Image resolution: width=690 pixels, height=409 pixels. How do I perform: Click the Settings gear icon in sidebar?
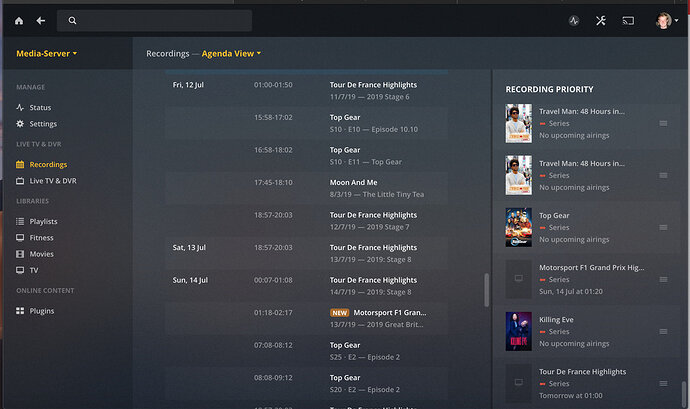point(20,124)
